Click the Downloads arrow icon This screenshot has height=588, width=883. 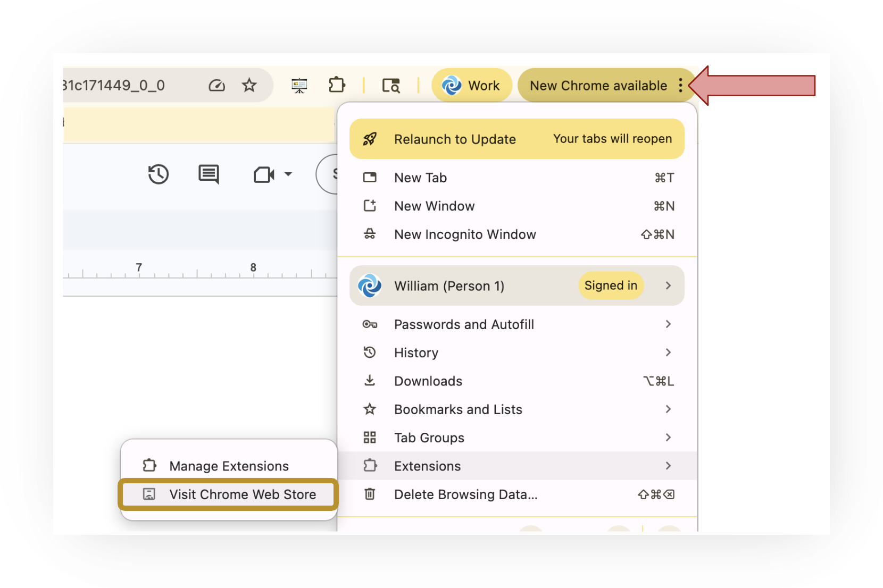pyautogui.click(x=370, y=381)
